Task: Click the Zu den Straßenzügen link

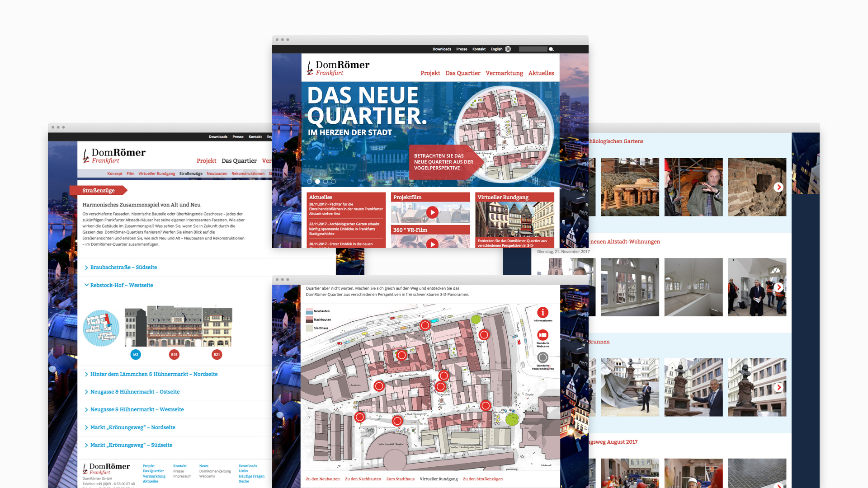Action: pos(482,479)
